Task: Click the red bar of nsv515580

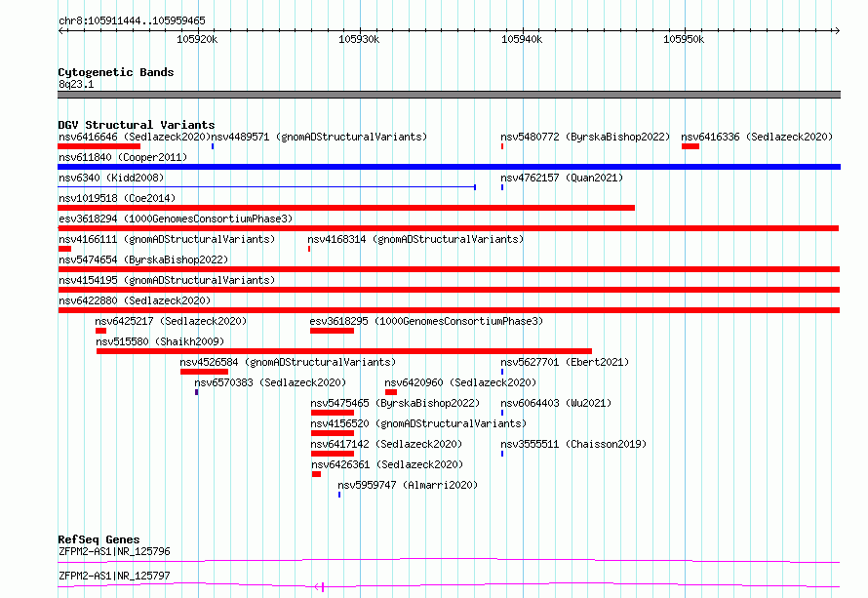Action: point(343,351)
